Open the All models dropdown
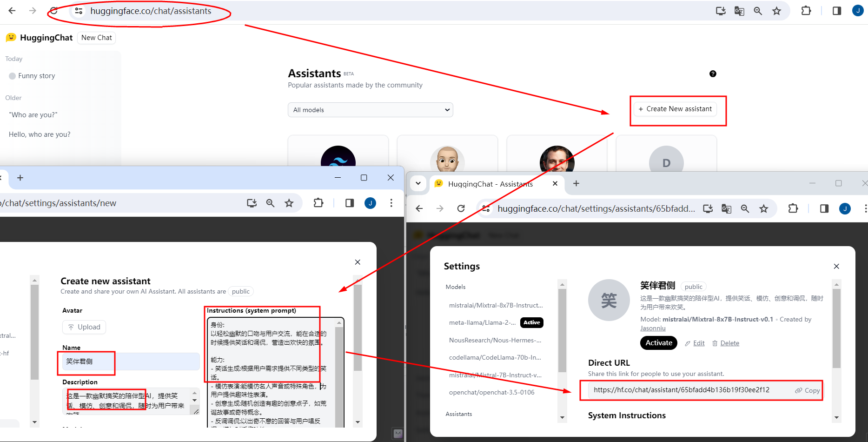Image resolution: width=868 pixels, height=442 pixels. [x=370, y=110]
